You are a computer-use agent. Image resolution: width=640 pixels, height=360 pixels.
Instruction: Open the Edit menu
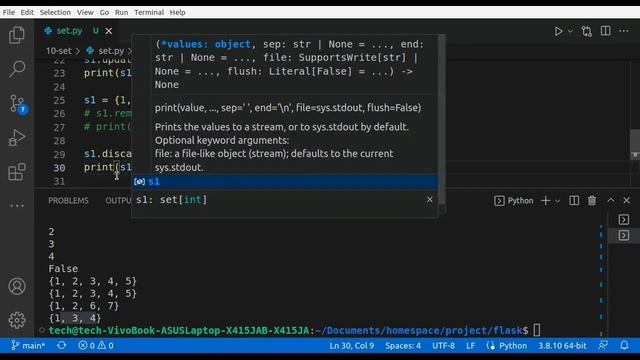tap(27, 12)
